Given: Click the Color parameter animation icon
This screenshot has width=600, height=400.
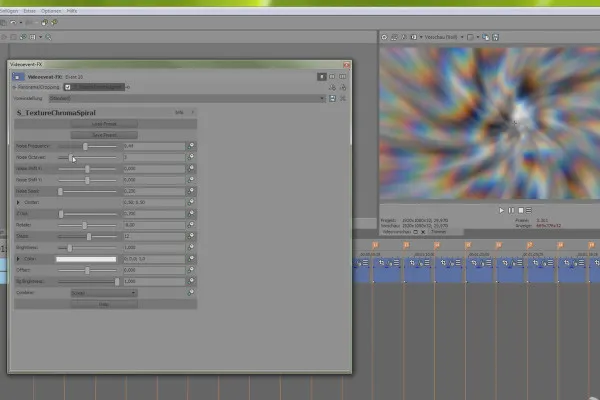Looking at the screenshot, I should pyautogui.click(x=191, y=258).
